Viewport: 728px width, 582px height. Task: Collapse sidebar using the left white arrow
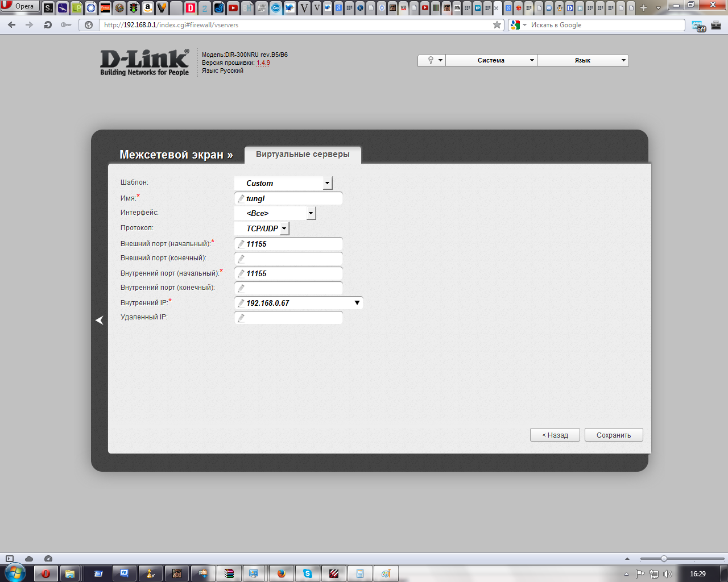click(100, 321)
